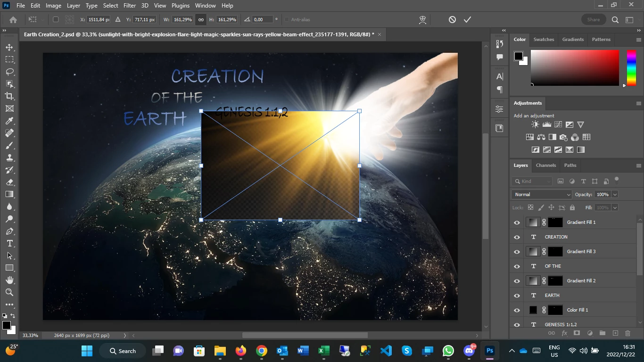644x362 pixels.
Task: Select the Path Selection tool
Action: [9, 255]
